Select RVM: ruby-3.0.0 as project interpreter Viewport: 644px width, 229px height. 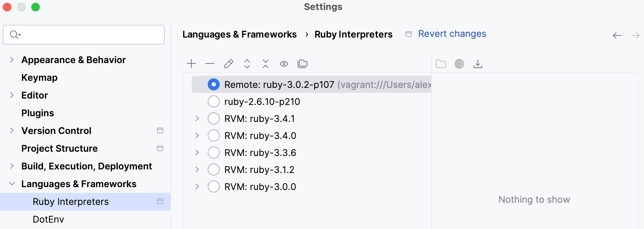pos(213,186)
